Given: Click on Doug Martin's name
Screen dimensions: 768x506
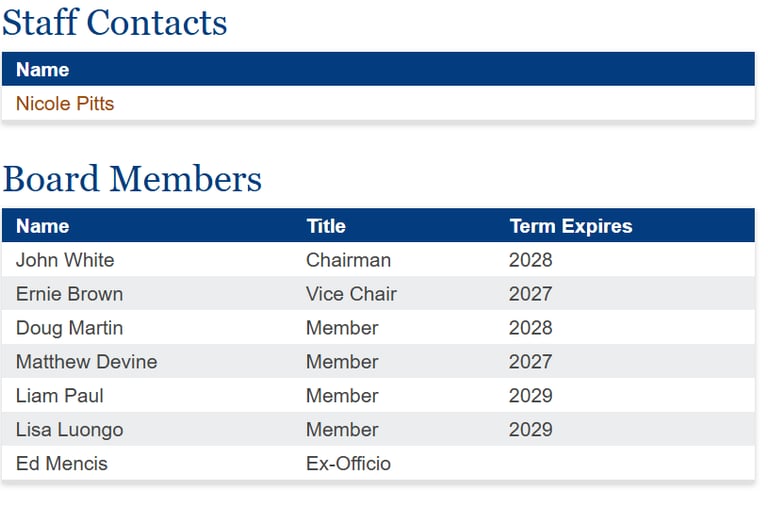Looking at the screenshot, I should (69, 328).
